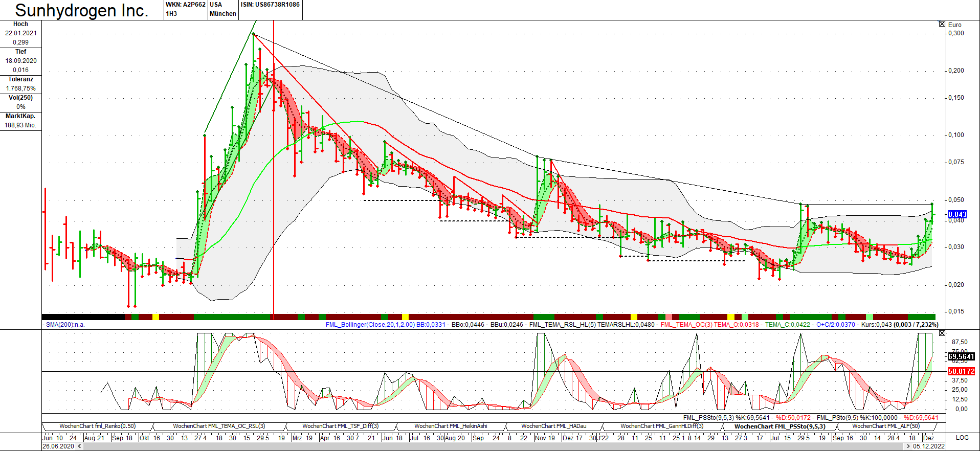Click the USA country label
This screenshot has width=980, height=451.
click(x=216, y=5)
